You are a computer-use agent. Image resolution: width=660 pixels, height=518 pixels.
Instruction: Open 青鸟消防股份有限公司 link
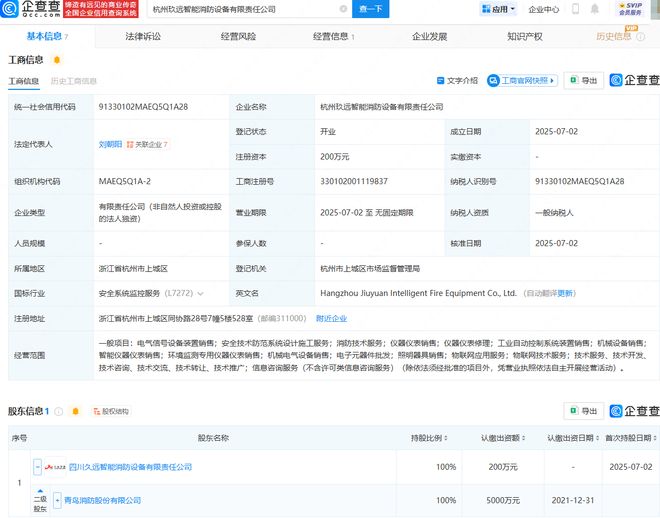tap(102, 501)
